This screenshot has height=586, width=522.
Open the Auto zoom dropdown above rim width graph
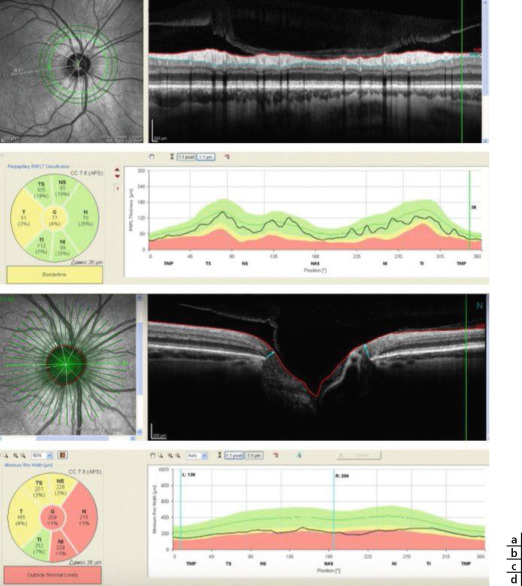click(197, 456)
